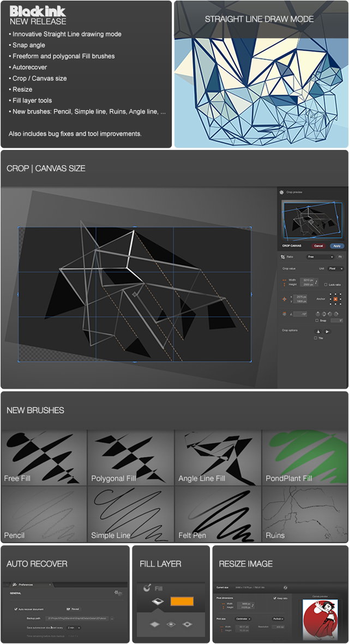
Task: Enable the Tile crop option checkbox
Action: pyautogui.click(x=315, y=338)
